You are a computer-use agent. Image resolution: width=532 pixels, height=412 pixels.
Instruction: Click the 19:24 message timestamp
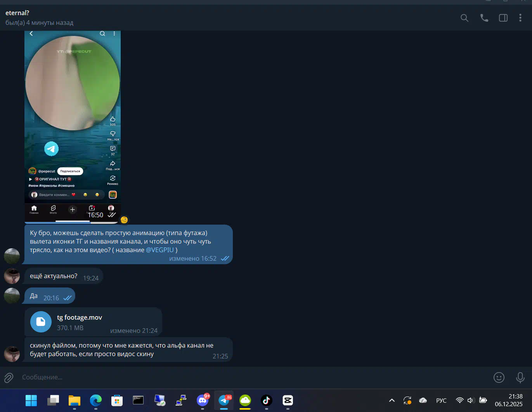91,278
